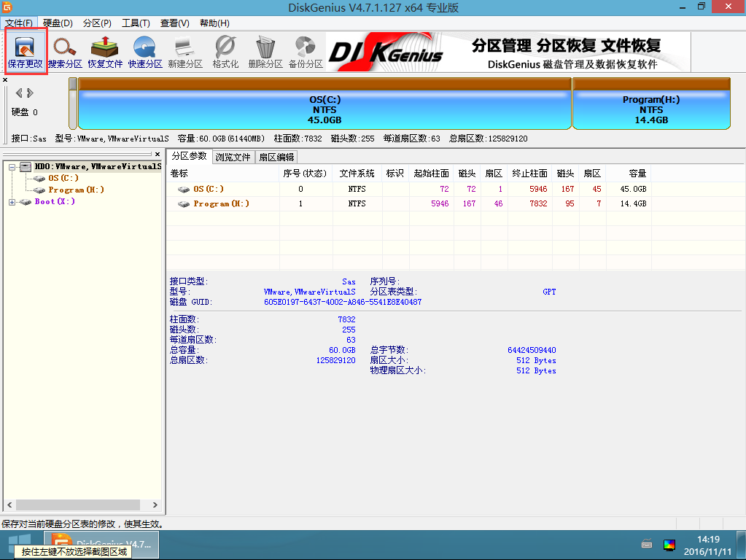The width and height of the screenshot is (746, 560).
Task: Click the 序号(状态) column header
Action: pyautogui.click(x=306, y=174)
